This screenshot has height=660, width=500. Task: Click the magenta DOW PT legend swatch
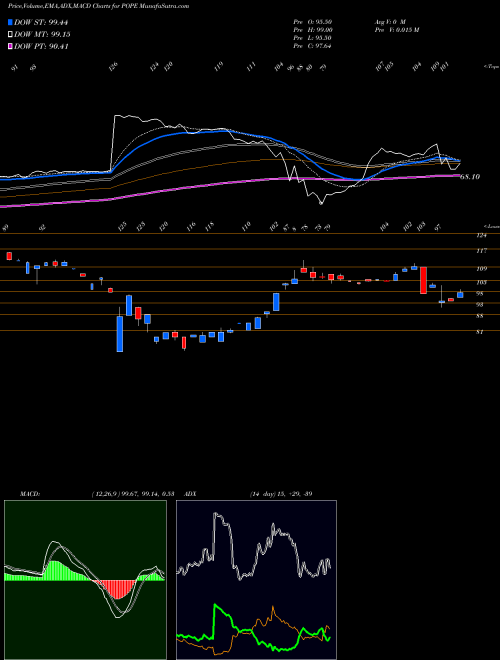(10, 47)
